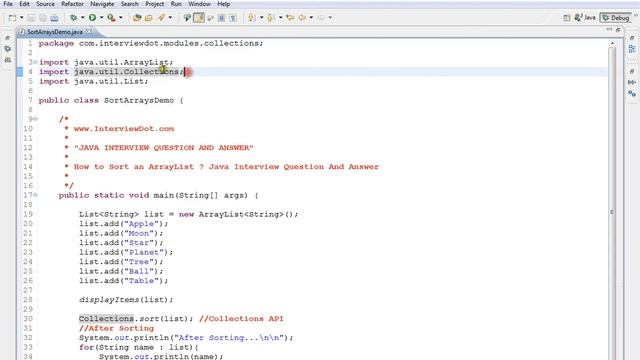The height and width of the screenshot is (360, 640).
Task: Click 'public class SortArraysDemo' declaration
Action: pos(106,100)
